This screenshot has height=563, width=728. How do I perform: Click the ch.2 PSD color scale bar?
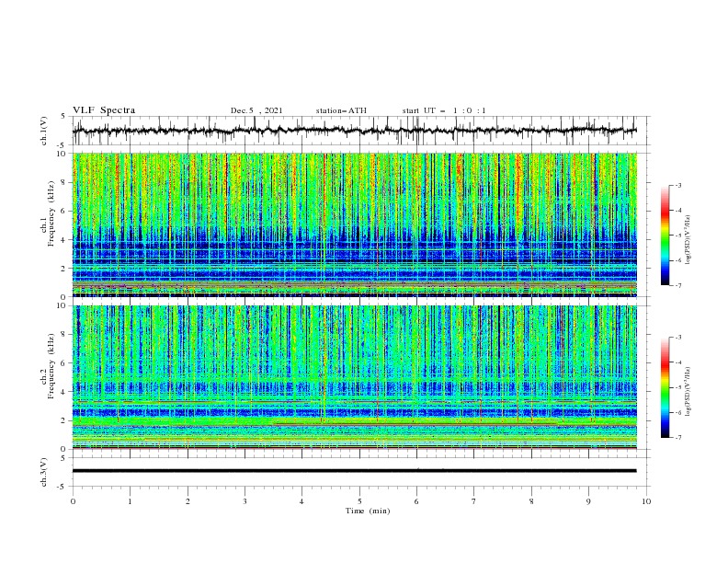(665, 387)
